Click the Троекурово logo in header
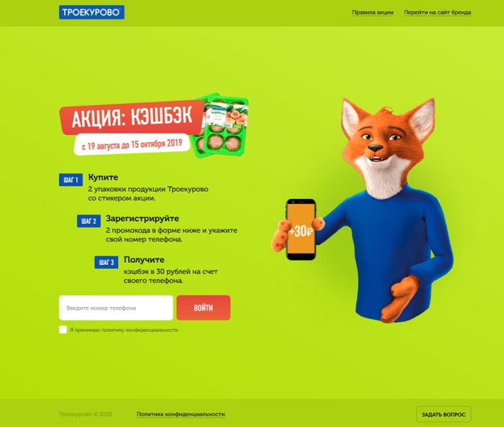This screenshot has height=427, width=504. 92,13
